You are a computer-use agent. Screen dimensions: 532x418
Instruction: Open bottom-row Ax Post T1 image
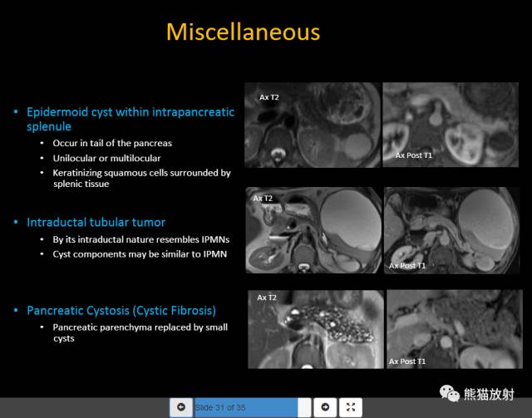click(x=455, y=329)
